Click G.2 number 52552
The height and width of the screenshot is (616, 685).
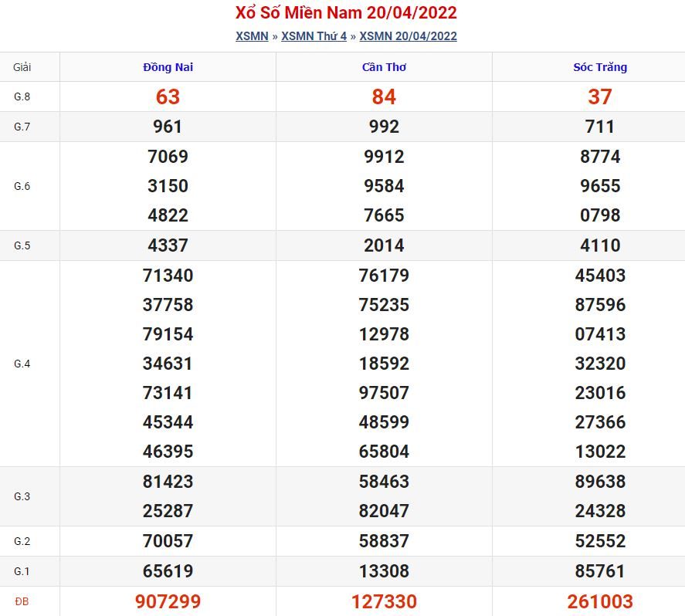600,541
